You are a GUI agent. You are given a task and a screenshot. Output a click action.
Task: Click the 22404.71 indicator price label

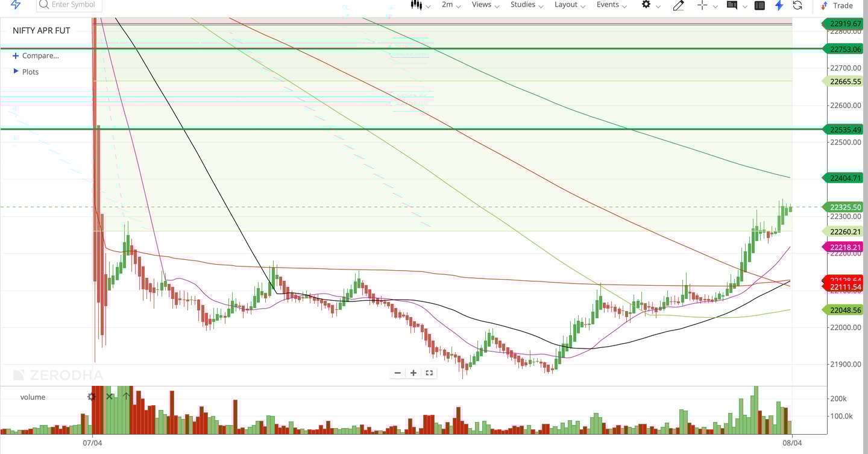pyautogui.click(x=843, y=178)
